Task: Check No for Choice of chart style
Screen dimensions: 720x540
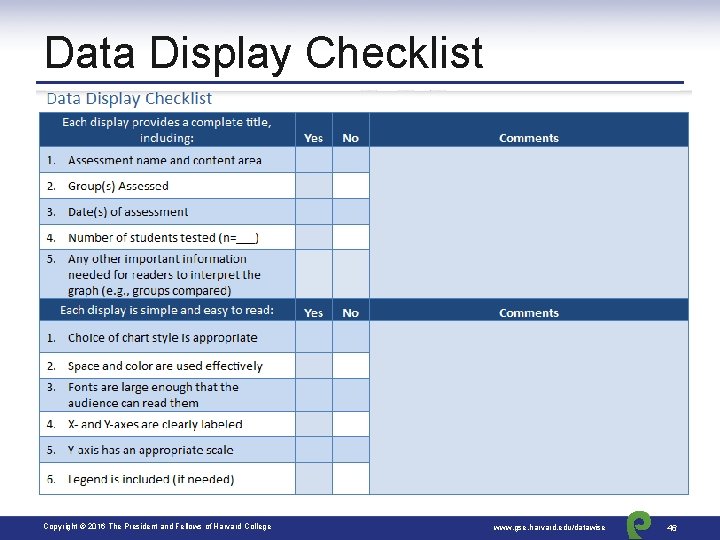Action: 351,337
